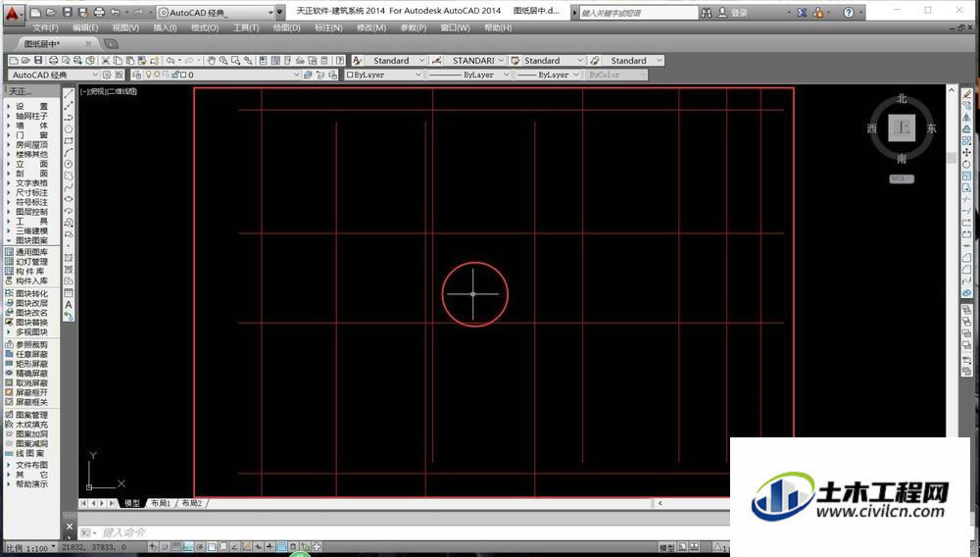Click the Open folder icon in the quick access bar
The height and width of the screenshot is (557, 980).
coord(51,13)
